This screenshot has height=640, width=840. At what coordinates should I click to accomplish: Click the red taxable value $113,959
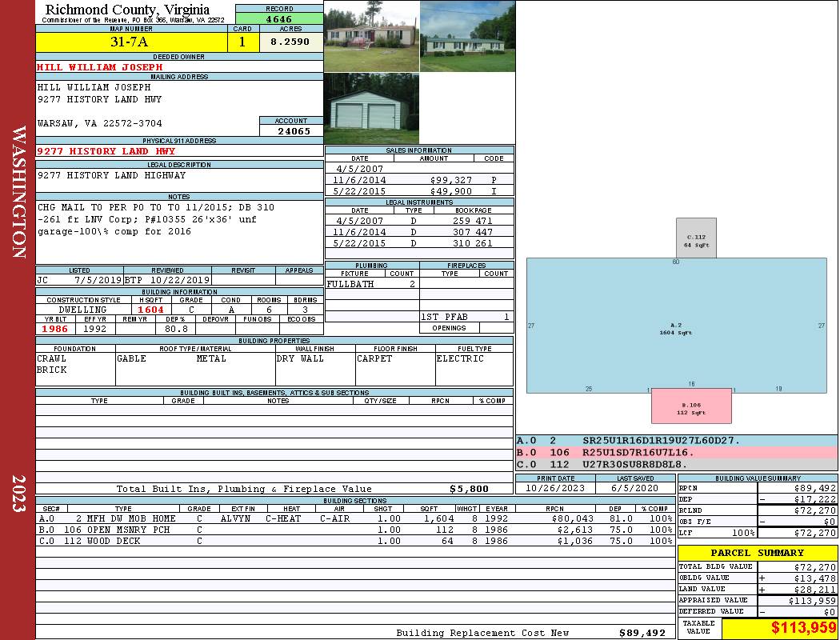coord(803,628)
